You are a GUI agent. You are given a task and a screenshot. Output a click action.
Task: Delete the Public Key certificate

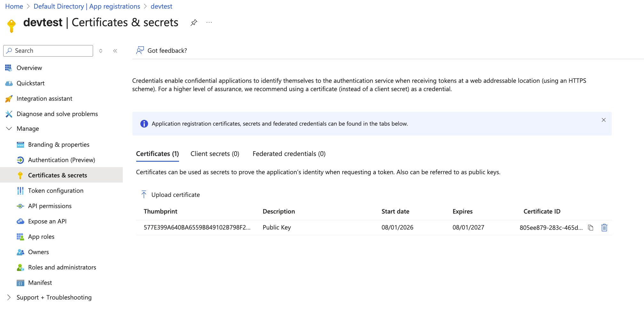(x=604, y=228)
